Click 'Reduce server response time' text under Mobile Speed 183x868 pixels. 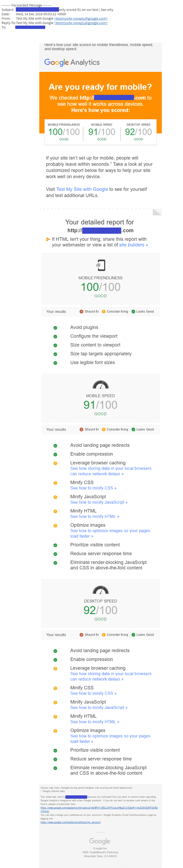point(101,554)
